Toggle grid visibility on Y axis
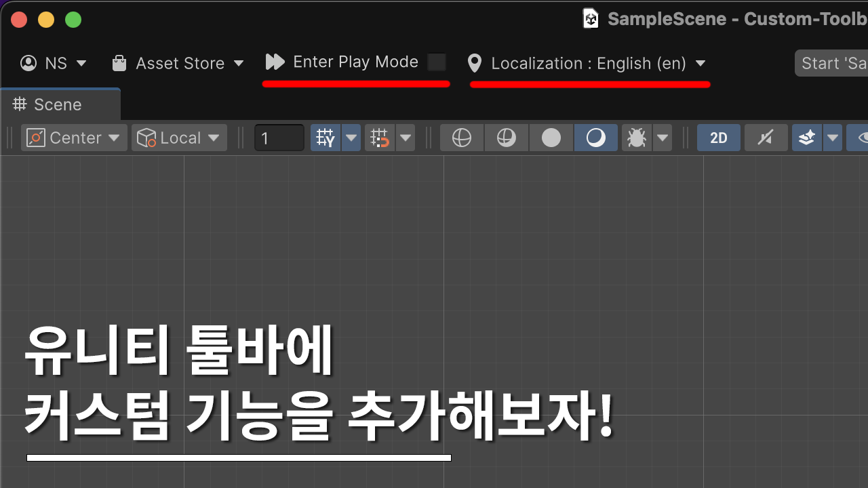Image resolution: width=868 pixels, height=488 pixels. pos(326,138)
